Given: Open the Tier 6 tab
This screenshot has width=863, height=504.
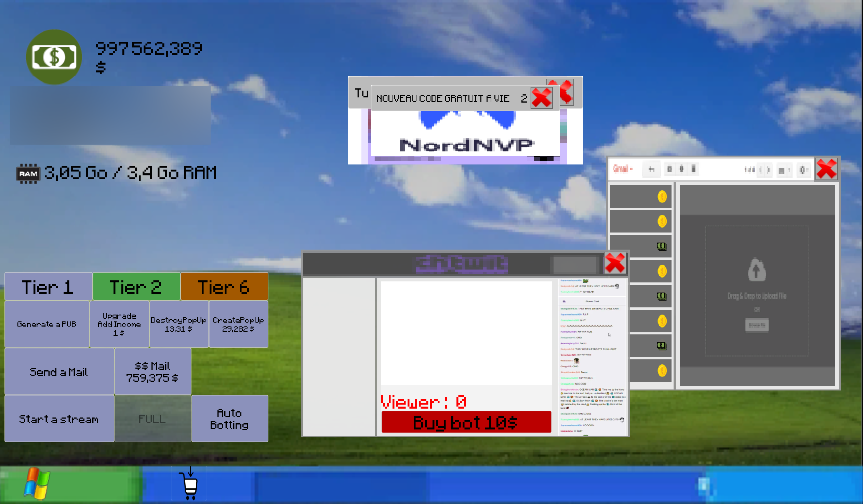Looking at the screenshot, I should [224, 287].
